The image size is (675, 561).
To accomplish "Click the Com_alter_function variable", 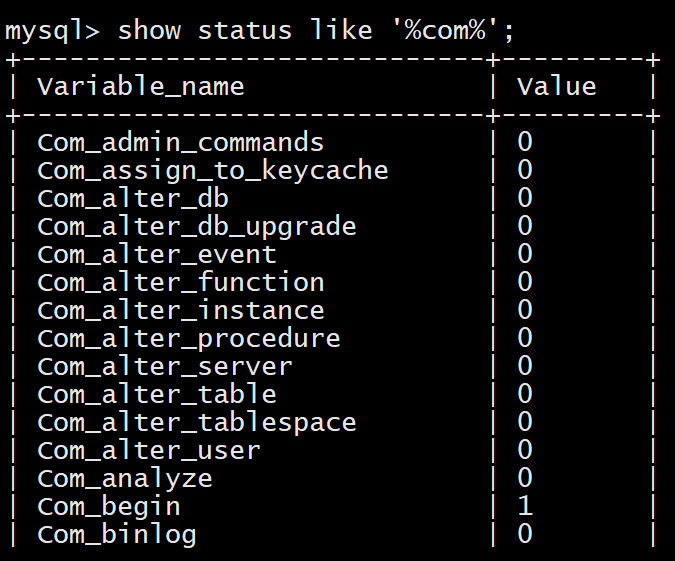I will click(x=180, y=282).
